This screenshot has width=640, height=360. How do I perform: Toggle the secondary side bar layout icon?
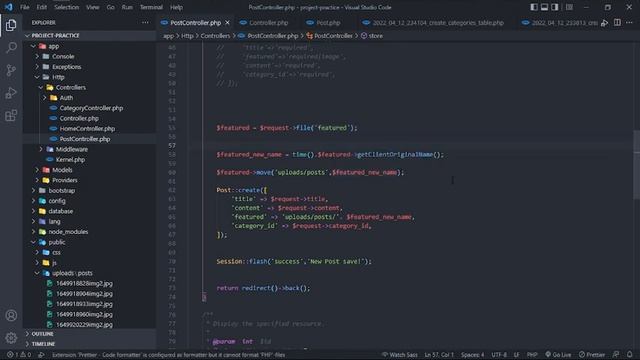coord(554,7)
